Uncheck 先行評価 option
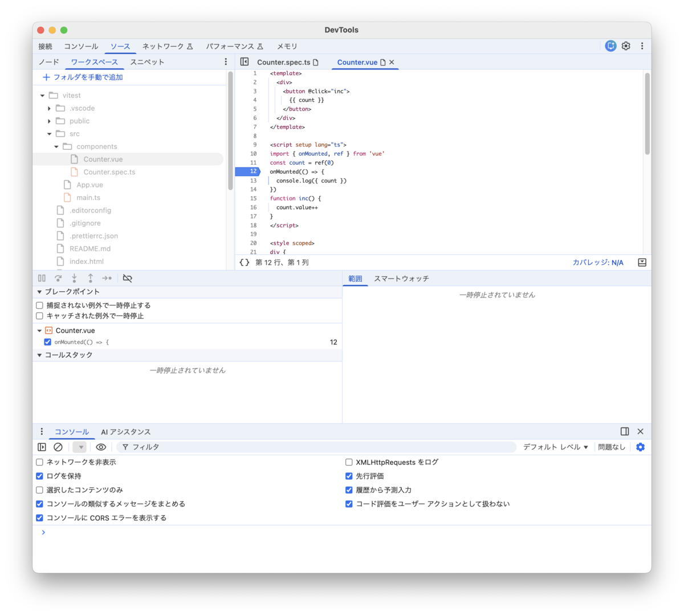Screen dimensions: 684x616 coord(349,476)
